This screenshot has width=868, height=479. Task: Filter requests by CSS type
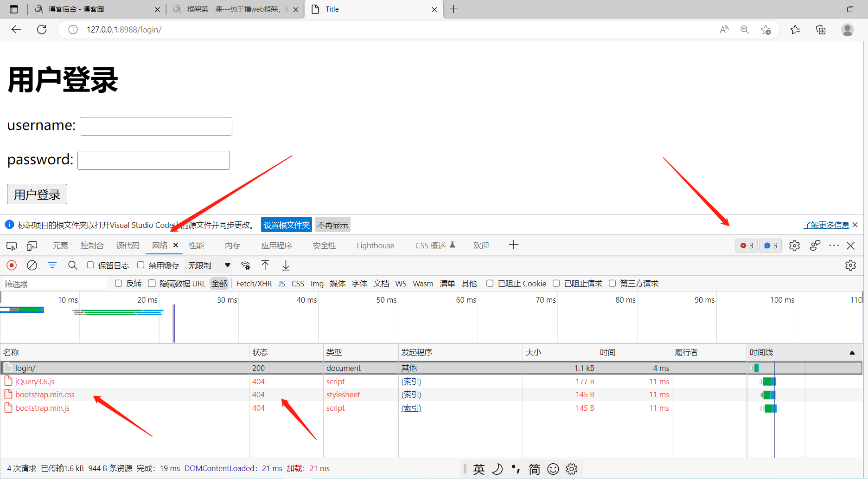[298, 284]
